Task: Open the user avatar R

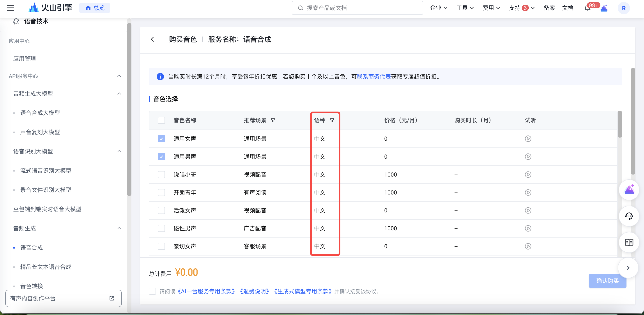Action: click(624, 8)
